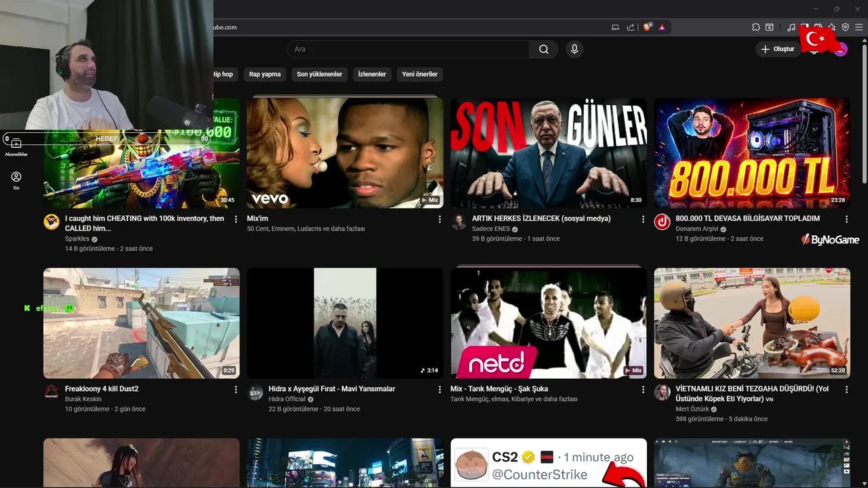Viewport: 868px width, 488px height.
Task: Select the İzlenenler filter chip
Action: (x=372, y=74)
